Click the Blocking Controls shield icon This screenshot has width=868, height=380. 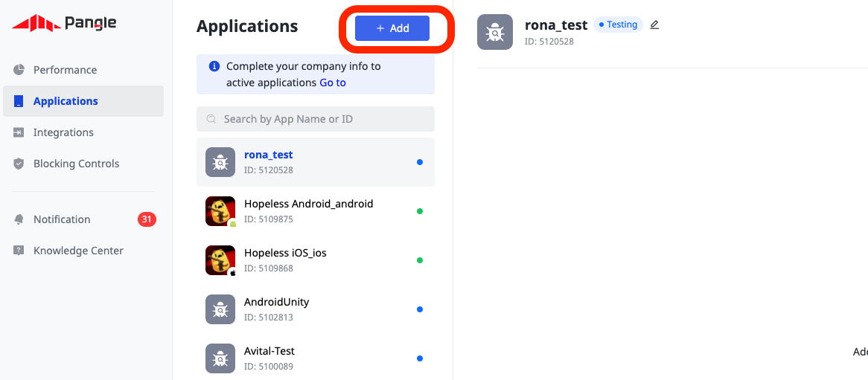point(19,164)
